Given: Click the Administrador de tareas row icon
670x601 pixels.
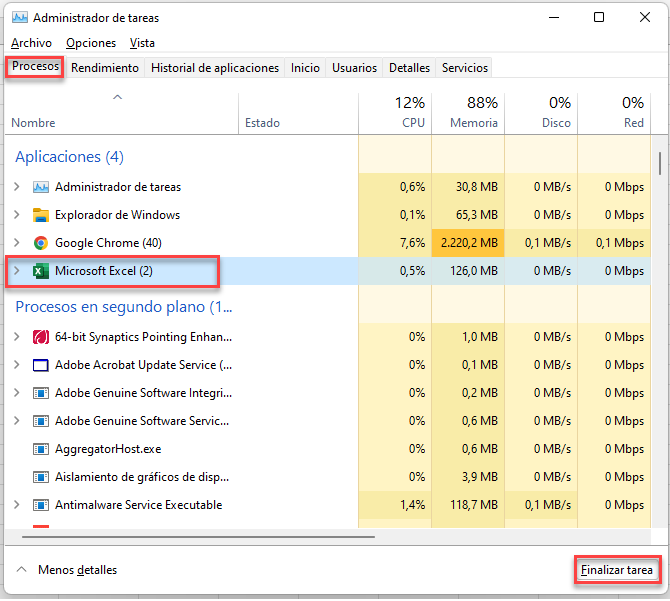Looking at the screenshot, I should pyautogui.click(x=41, y=187).
